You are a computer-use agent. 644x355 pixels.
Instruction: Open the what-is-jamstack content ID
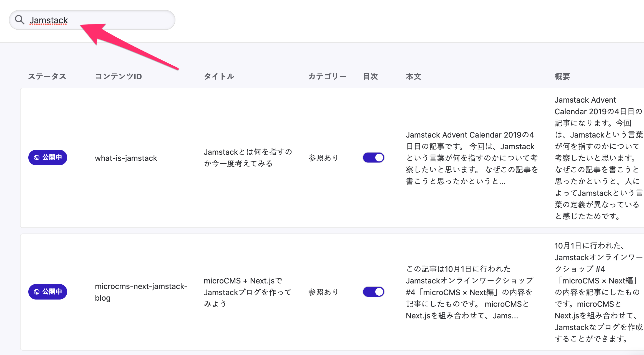pos(126,158)
